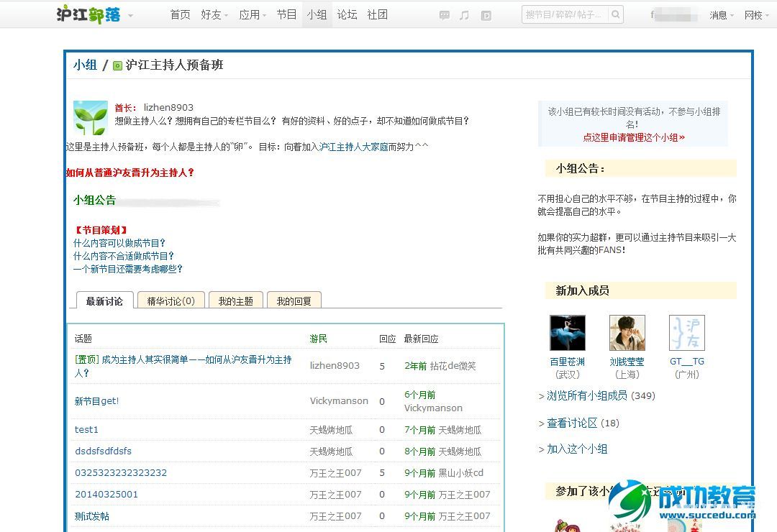Switch to the 精华讨论(0) tab

coord(171,301)
